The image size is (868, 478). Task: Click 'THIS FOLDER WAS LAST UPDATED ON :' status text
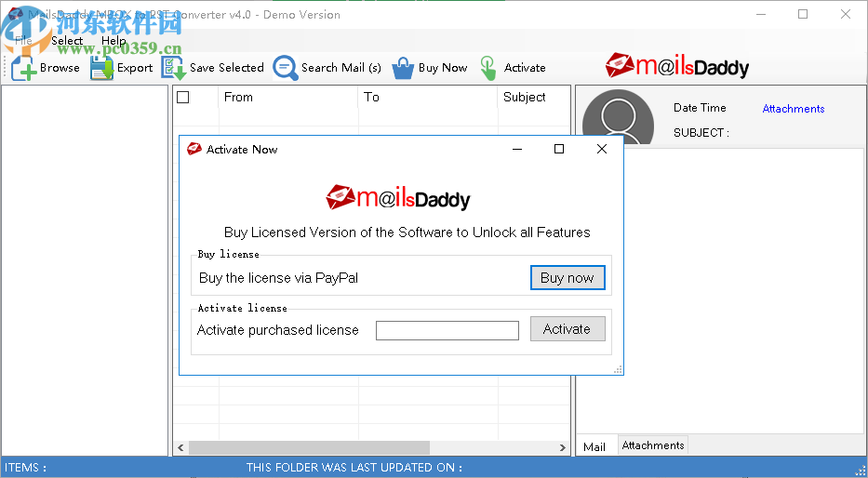(x=354, y=468)
